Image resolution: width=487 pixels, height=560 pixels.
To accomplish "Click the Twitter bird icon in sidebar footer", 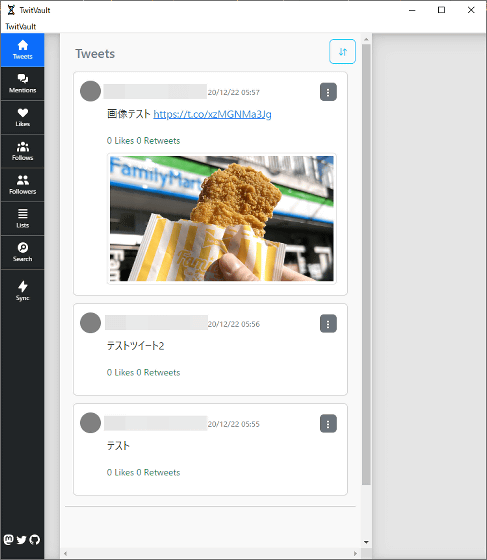I will [x=21, y=540].
